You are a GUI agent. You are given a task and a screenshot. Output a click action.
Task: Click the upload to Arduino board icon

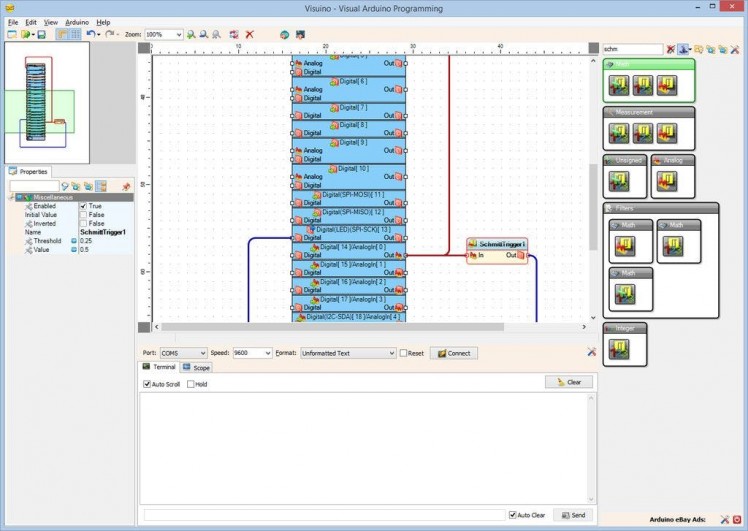(299, 34)
